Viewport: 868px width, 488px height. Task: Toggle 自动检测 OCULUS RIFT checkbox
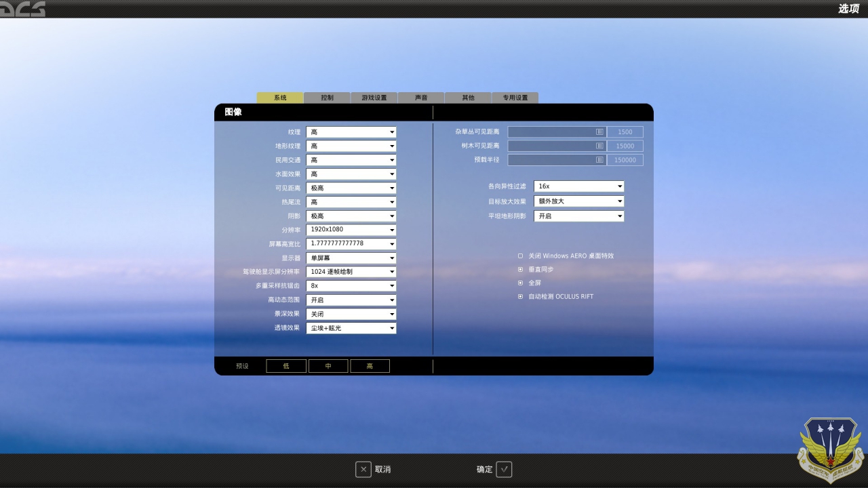tap(521, 297)
